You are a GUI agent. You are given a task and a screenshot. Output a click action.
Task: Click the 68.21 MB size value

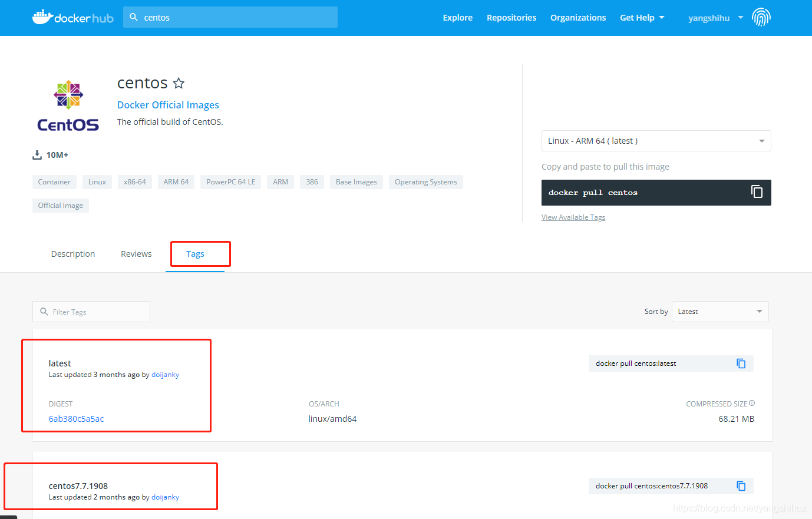737,419
